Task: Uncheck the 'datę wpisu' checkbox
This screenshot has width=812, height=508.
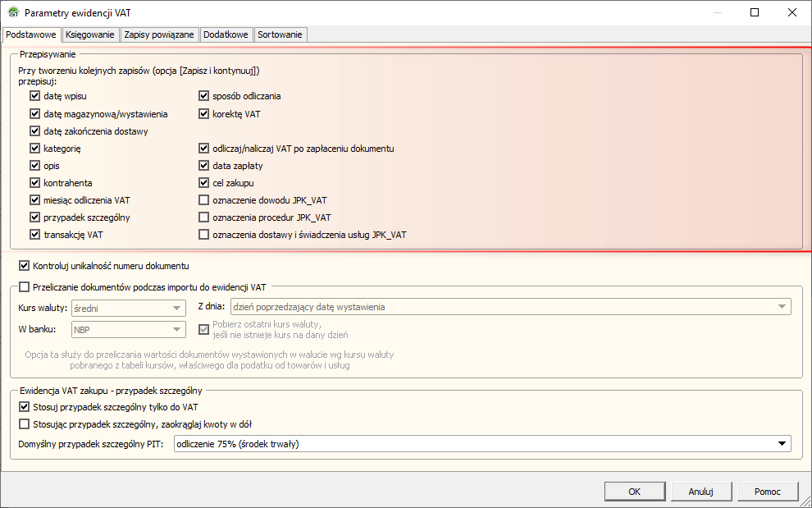Action: [35, 96]
